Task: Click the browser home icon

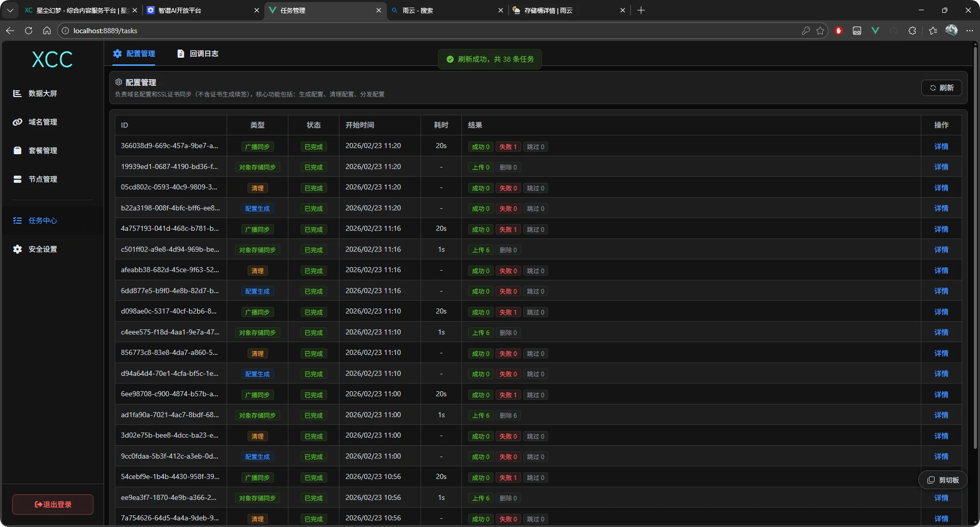Action: click(47, 31)
